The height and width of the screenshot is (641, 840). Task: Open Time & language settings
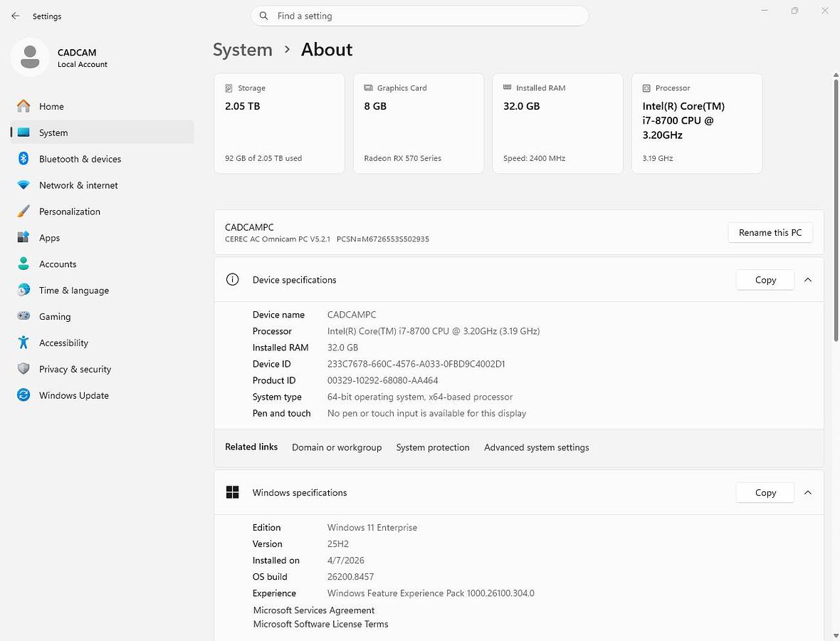(x=103, y=290)
